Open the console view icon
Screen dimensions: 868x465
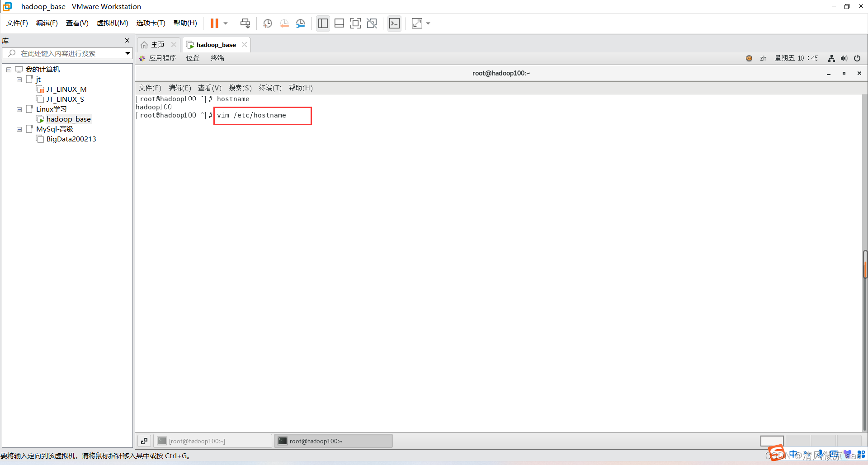pos(394,23)
